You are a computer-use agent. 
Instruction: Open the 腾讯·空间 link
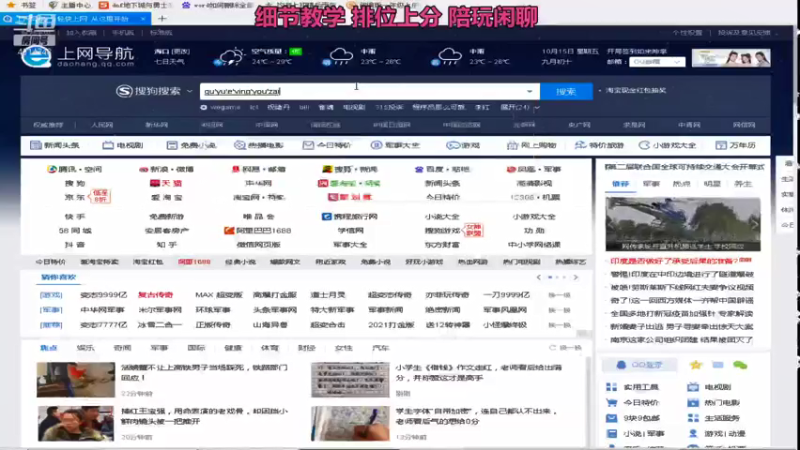coord(74,169)
